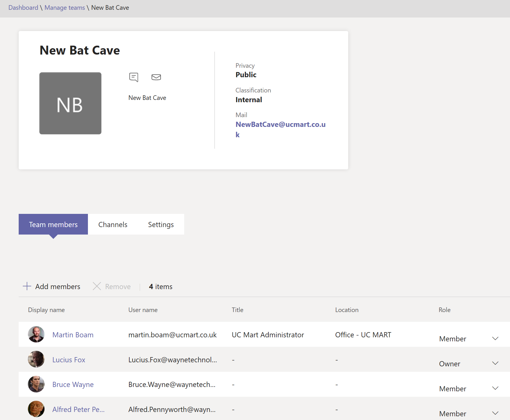Open Bruce Wayne's role dropdown

[495, 388]
